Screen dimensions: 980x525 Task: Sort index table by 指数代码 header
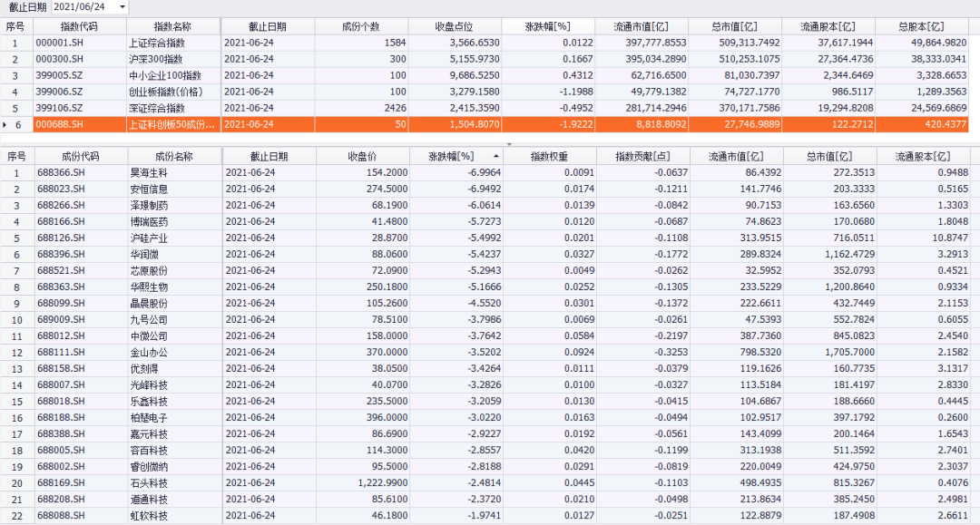click(x=79, y=26)
